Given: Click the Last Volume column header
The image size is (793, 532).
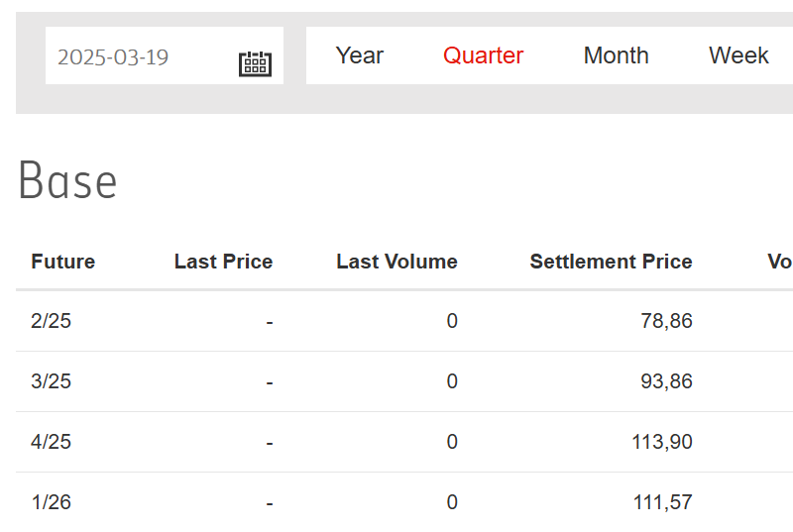Looking at the screenshot, I should click(397, 262).
